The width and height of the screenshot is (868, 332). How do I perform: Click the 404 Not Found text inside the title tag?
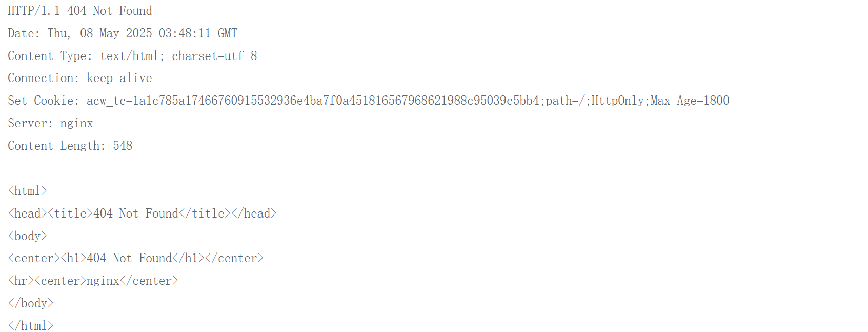click(x=136, y=213)
